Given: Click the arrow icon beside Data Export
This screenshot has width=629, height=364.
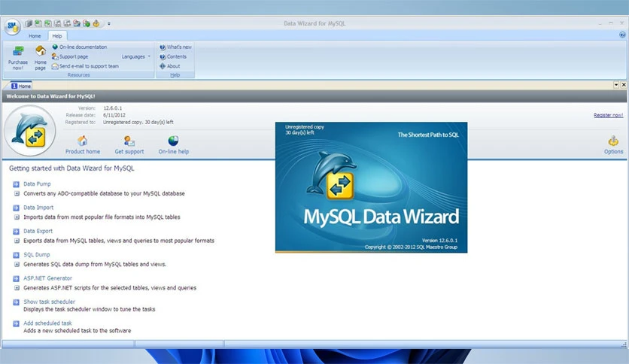Looking at the screenshot, I should pyautogui.click(x=16, y=232).
